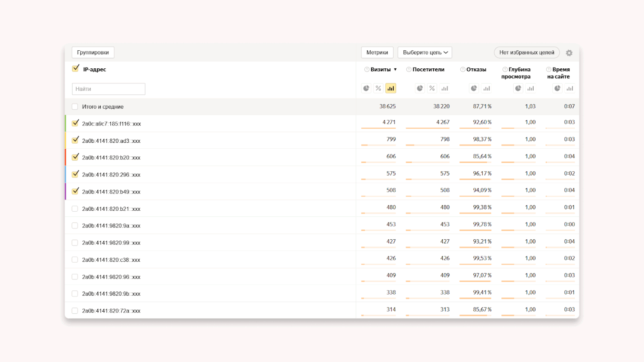This screenshot has width=644, height=362.
Task: Select percent icon under Посетители
Action: [432, 88]
